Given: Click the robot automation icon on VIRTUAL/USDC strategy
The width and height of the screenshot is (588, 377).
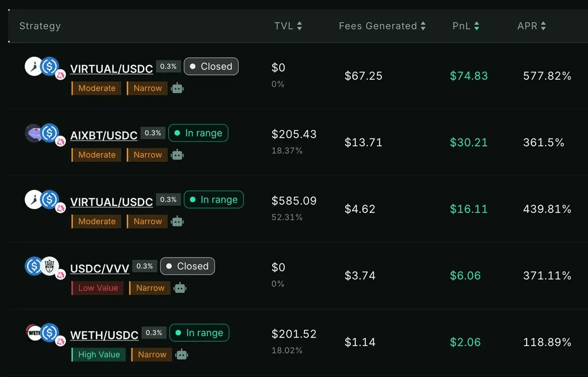Looking at the screenshot, I should pyautogui.click(x=177, y=88).
